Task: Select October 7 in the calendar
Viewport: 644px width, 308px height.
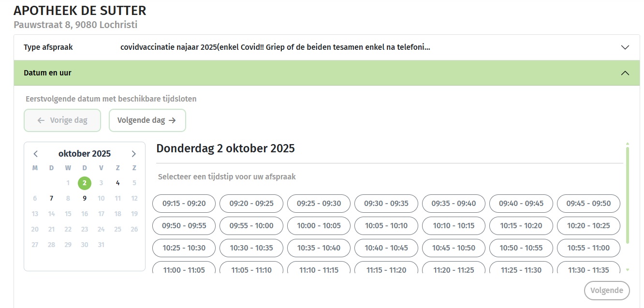Action: 51,198
